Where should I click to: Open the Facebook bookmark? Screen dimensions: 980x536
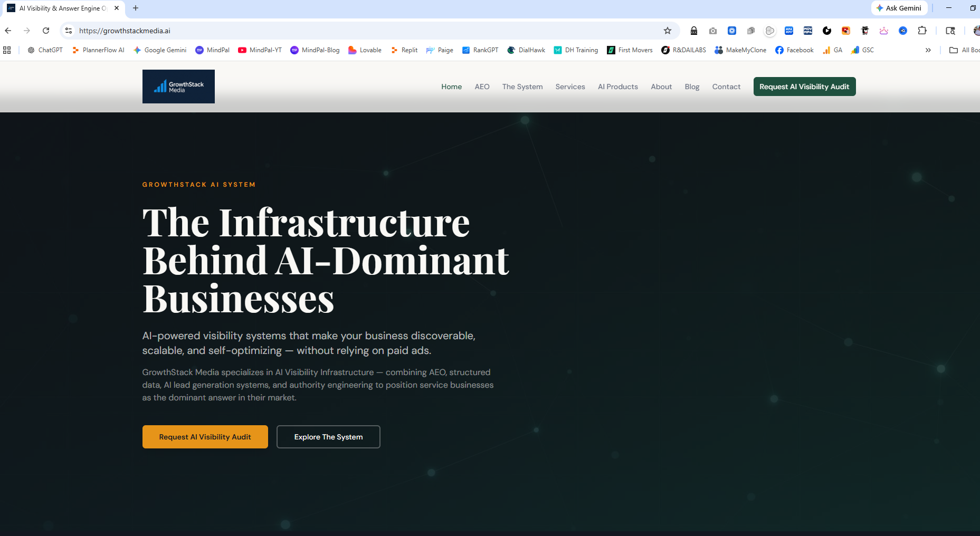pyautogui.click(x=794, y=50)
